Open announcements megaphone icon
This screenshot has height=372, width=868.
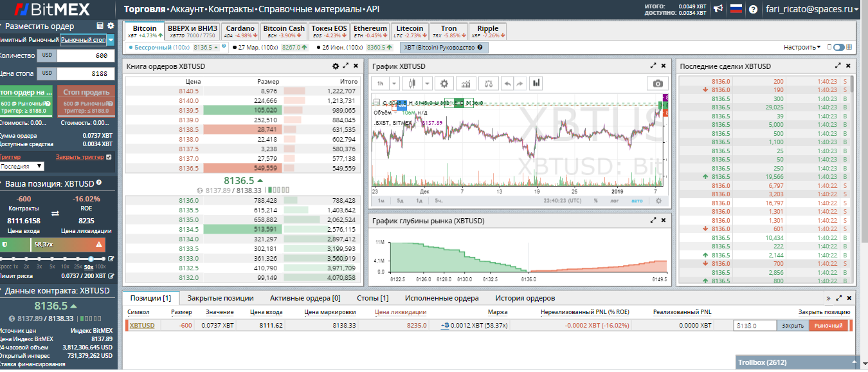pos(718,9)
